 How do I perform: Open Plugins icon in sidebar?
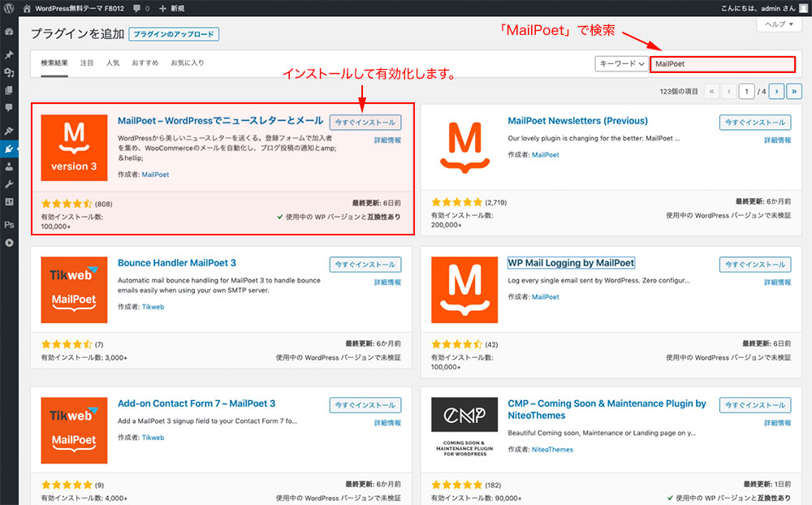point(9,149)
